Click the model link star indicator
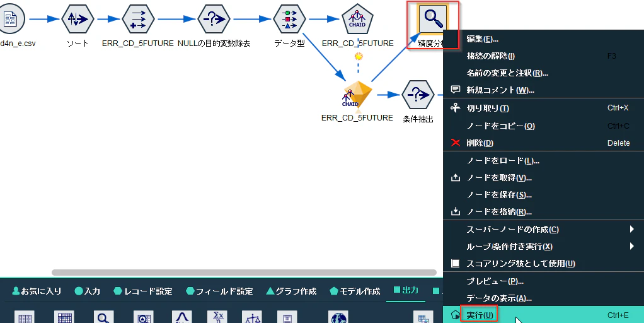The width and height of the screenshot is (644, 323). (359, 56)
